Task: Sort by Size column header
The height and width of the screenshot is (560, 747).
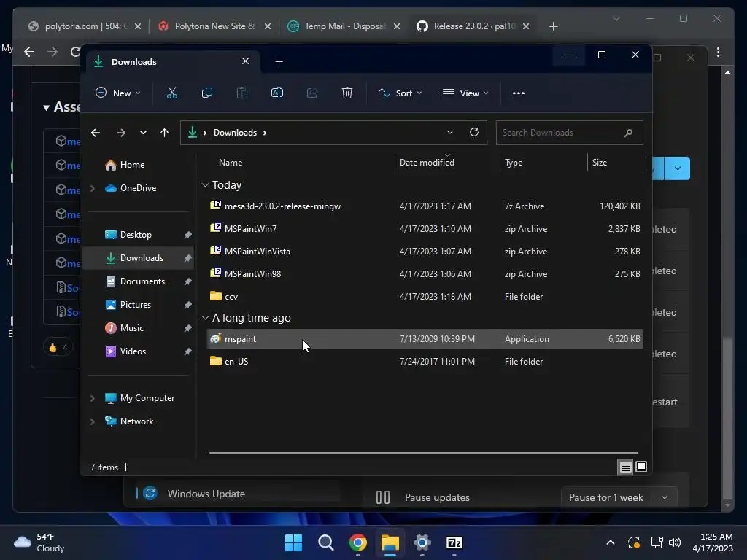Action: click(x=600, y=163)
